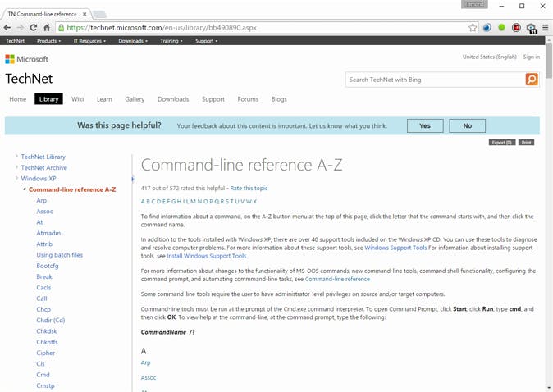
Task: Jump to letter X in the A-Z index
Action: [254, 202]
